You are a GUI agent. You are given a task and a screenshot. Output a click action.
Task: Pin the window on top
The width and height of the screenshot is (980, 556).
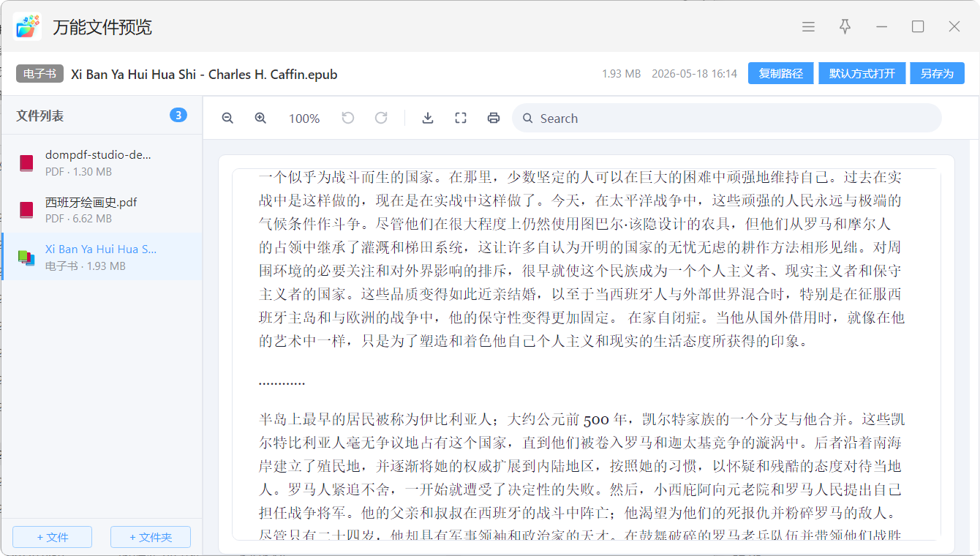pos(845,27)
